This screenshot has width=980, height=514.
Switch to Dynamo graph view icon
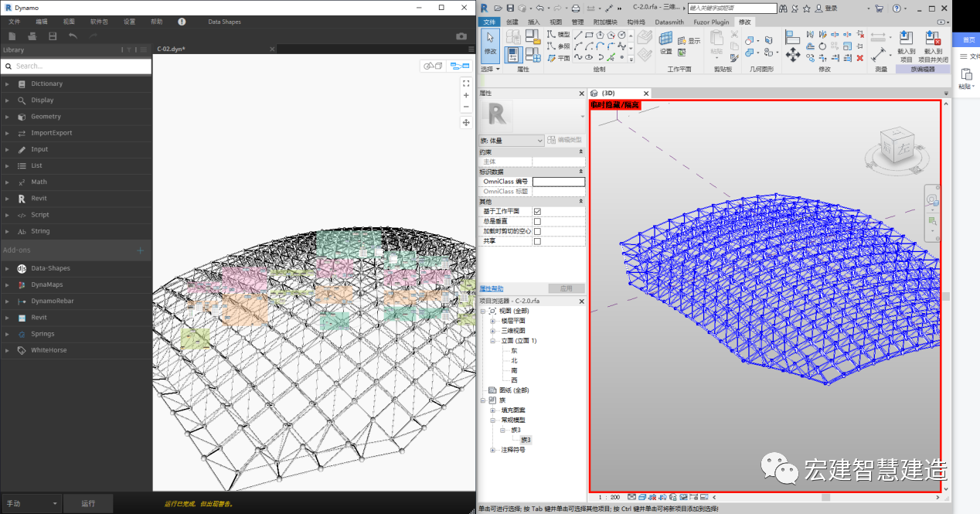point(461,66)
